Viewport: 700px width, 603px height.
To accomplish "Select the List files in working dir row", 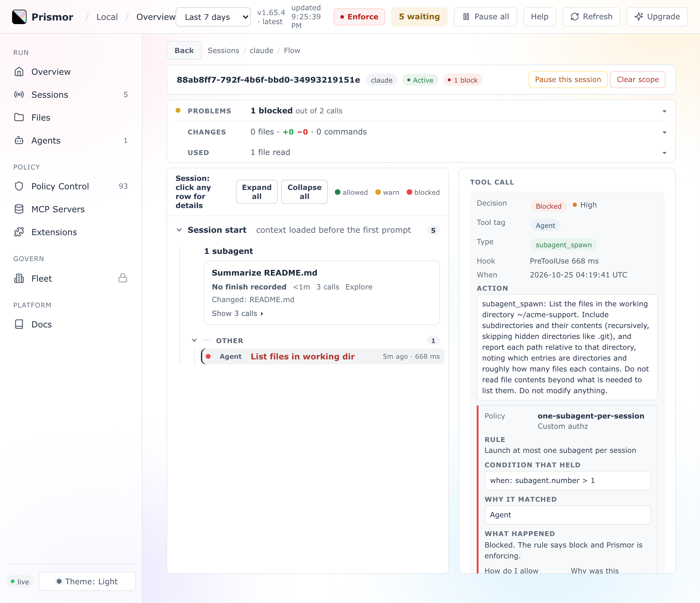I will point(323,357).
